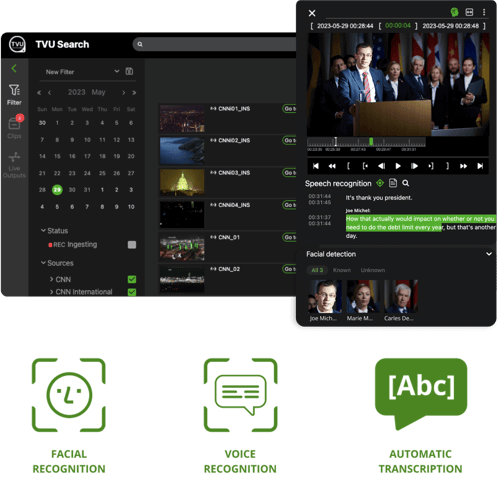The width and height of the screenshot is (500, 477).
Task: Select the All 3 faces tab
Action: point(317,270)
